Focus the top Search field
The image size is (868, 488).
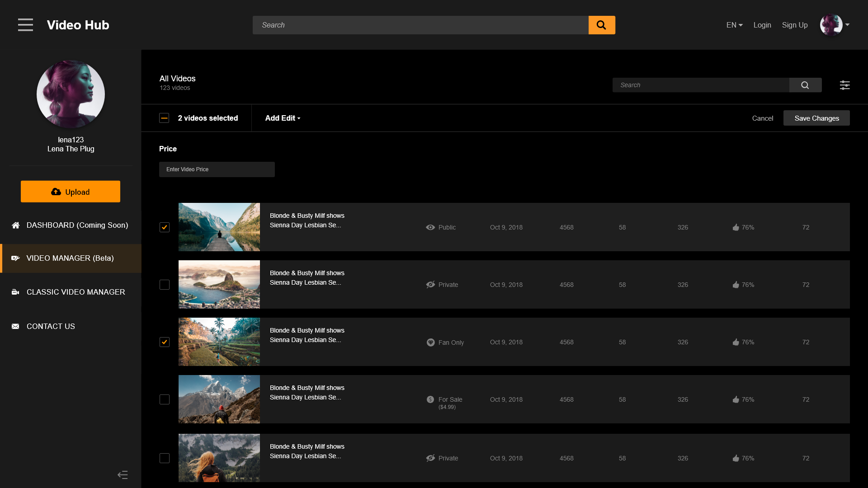pos(420,25)
